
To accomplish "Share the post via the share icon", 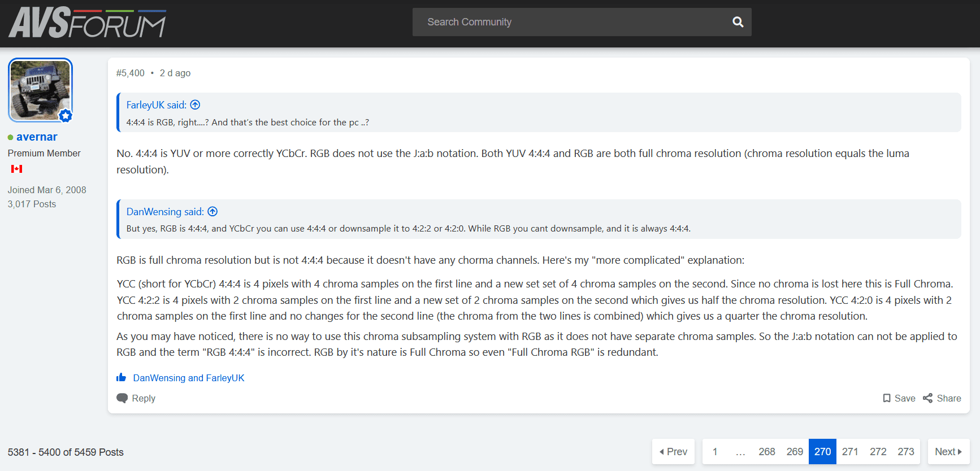I will (927, 398).
